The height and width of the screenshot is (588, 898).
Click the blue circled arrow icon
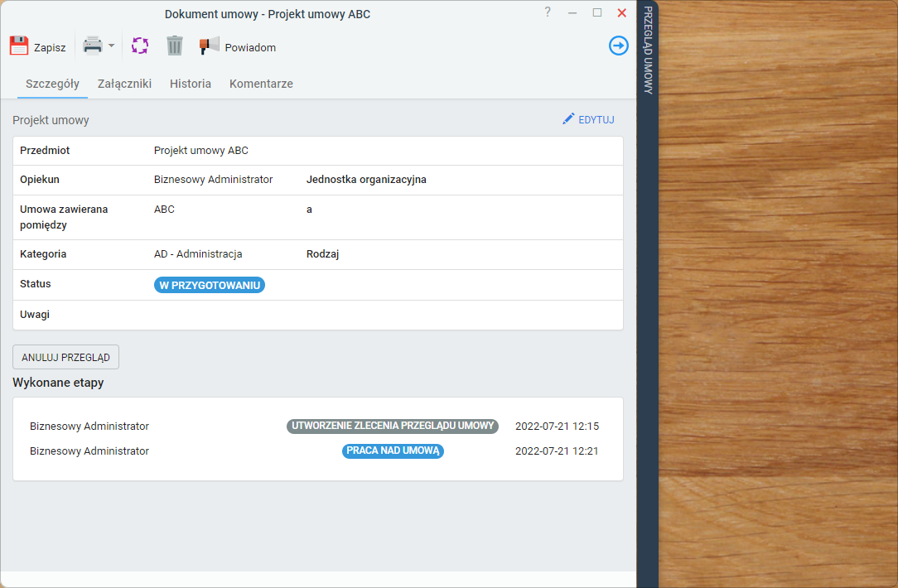(619, 46)
